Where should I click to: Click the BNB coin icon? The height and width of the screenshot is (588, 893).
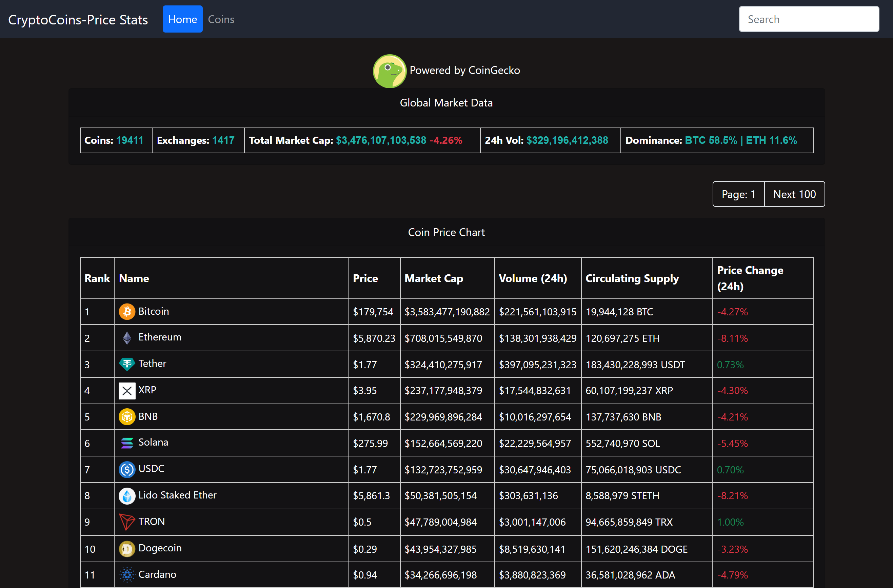click(x=127, y=416)
